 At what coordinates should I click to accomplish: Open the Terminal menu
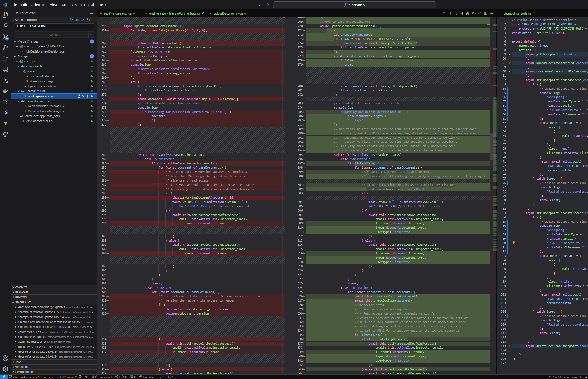(x=87, y=5)
